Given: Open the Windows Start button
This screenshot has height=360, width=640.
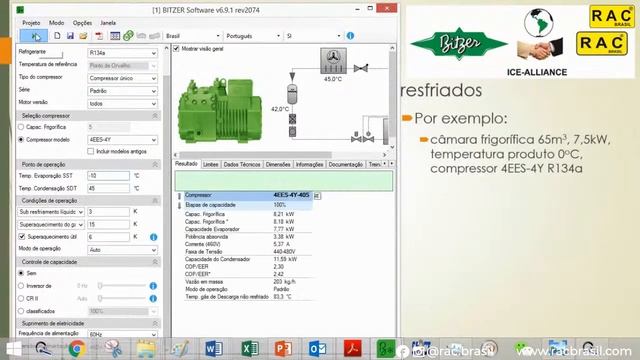Looking at the screenshot, I should 14,349.
